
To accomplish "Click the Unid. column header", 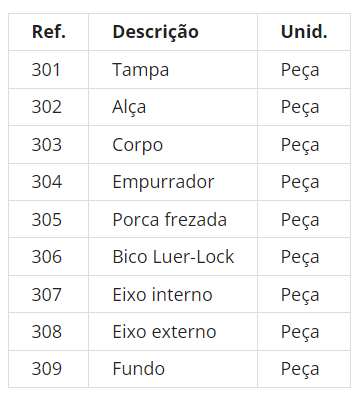I will 304,32.
